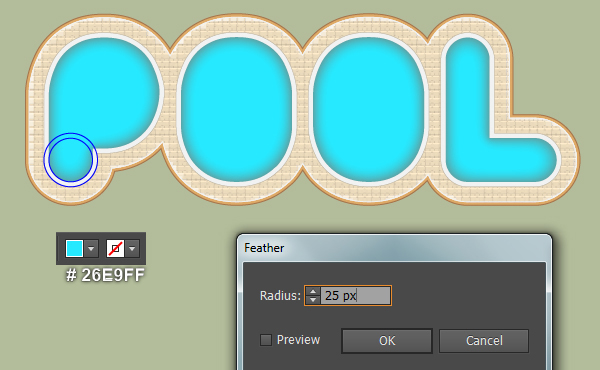Increase Radius with the up stepper arrow
Screen dimensions: 600x370
tap(313, 292)
